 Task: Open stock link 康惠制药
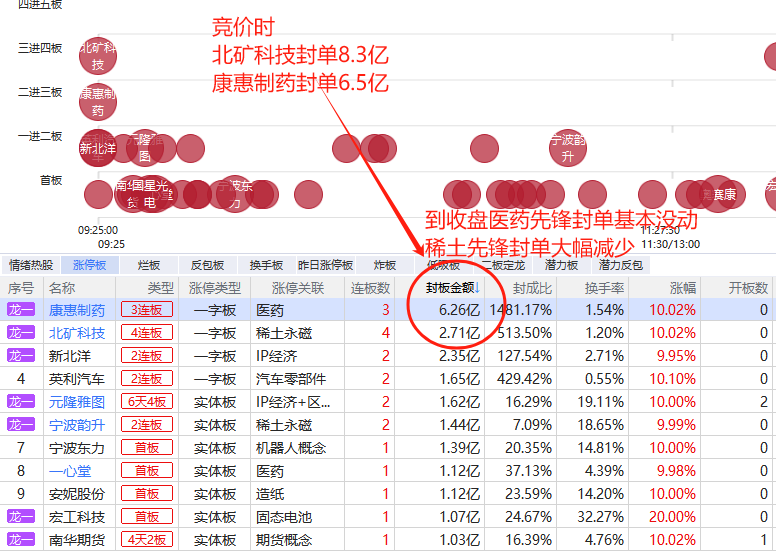[x=77, y=310]
